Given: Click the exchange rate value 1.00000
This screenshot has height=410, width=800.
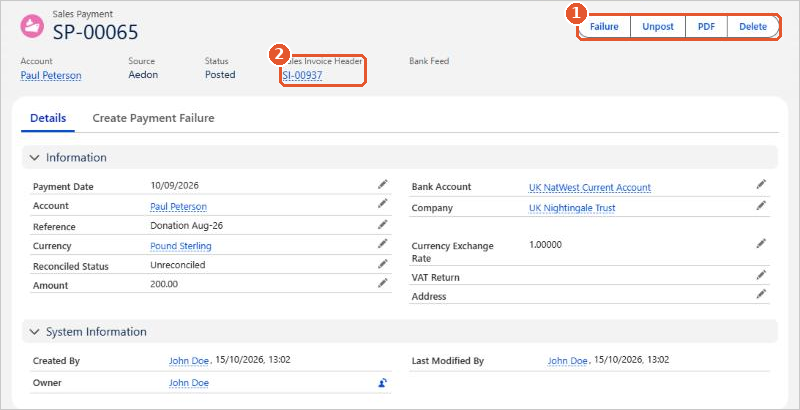Looking at the screenshot, I should (545, 245).
